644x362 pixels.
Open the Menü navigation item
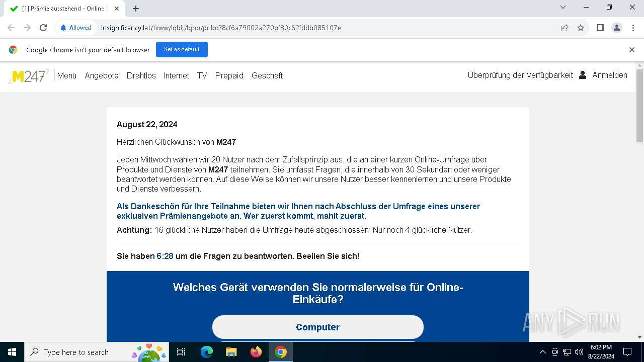click(x=67, y=75)
